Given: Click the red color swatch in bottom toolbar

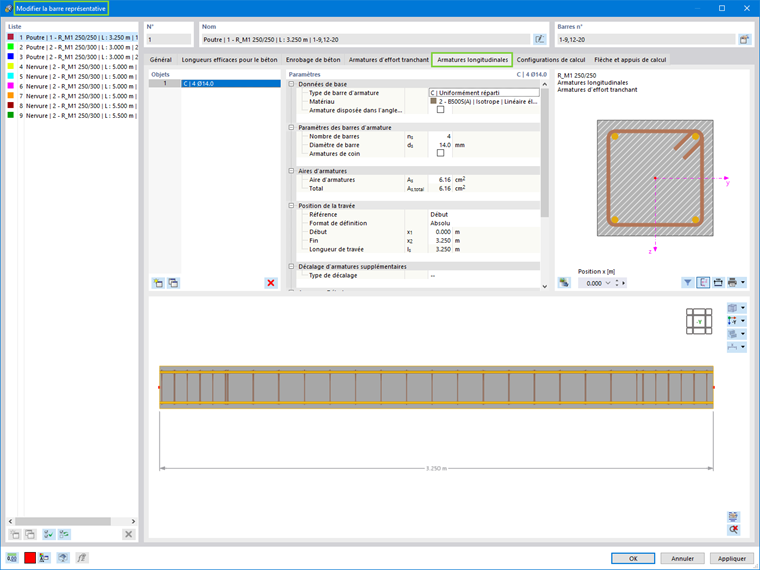Looking at the screenshot, I should (x=30, y=558).
